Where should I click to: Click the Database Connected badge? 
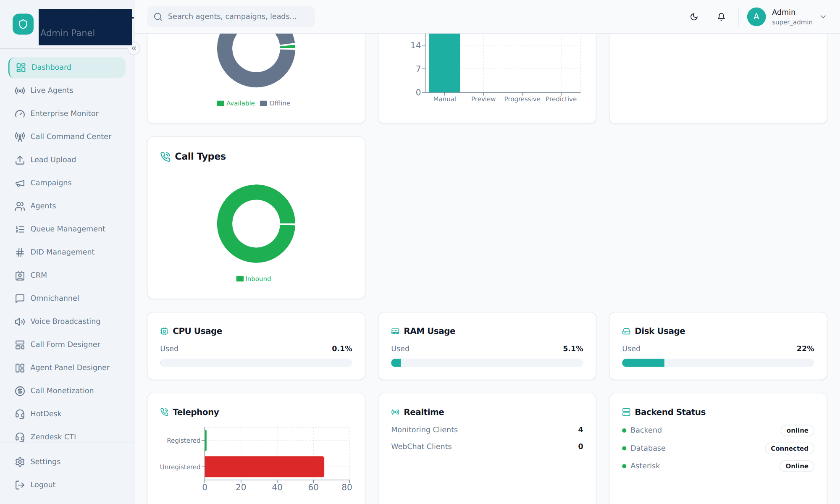point(789,449)
